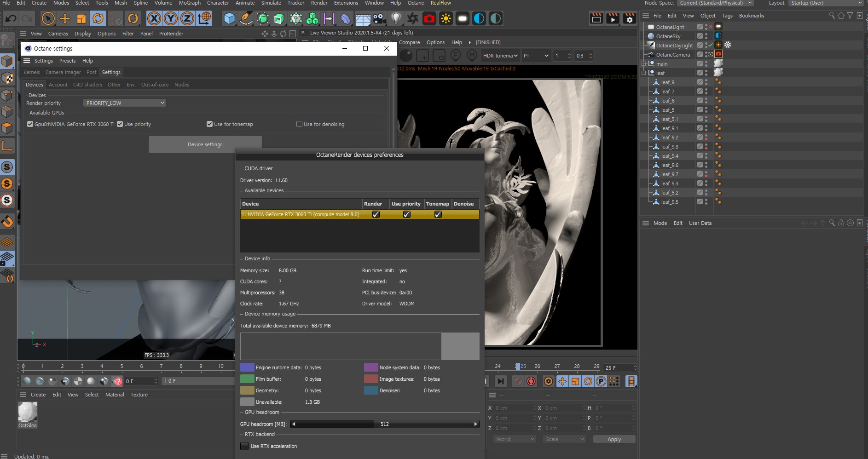Click the Octane area light icon

[463, 18]
